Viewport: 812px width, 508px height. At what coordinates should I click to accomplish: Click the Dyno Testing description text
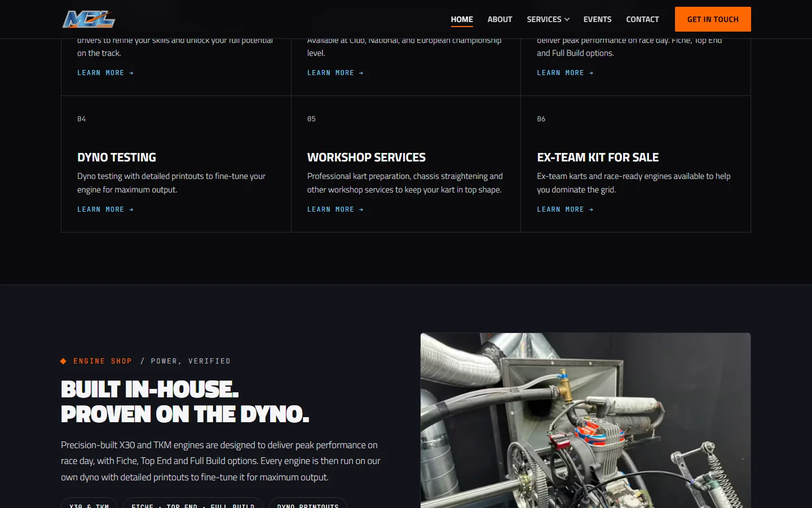pyautogui.click(x=171, y=183)
